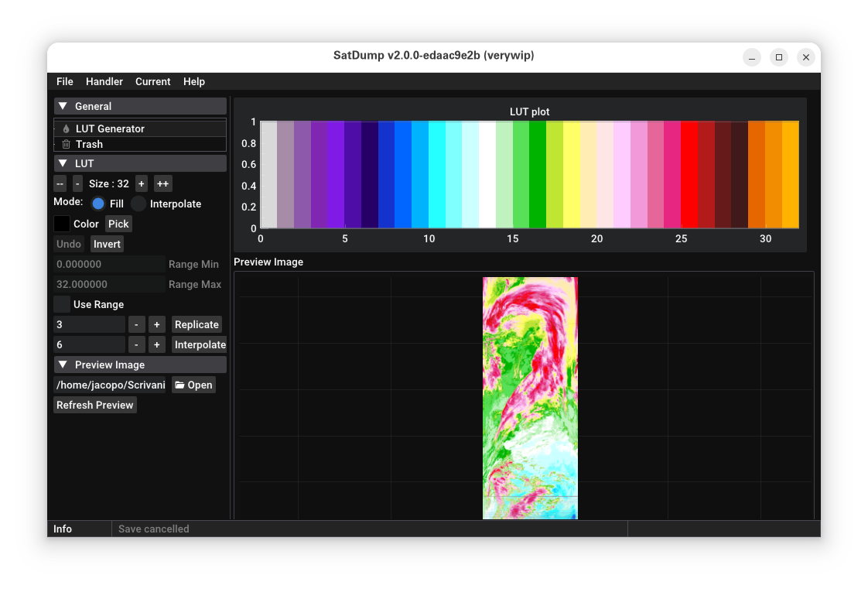Click Refresh Preview
This screenshot has height=589, width=868.
click(94, 405)
